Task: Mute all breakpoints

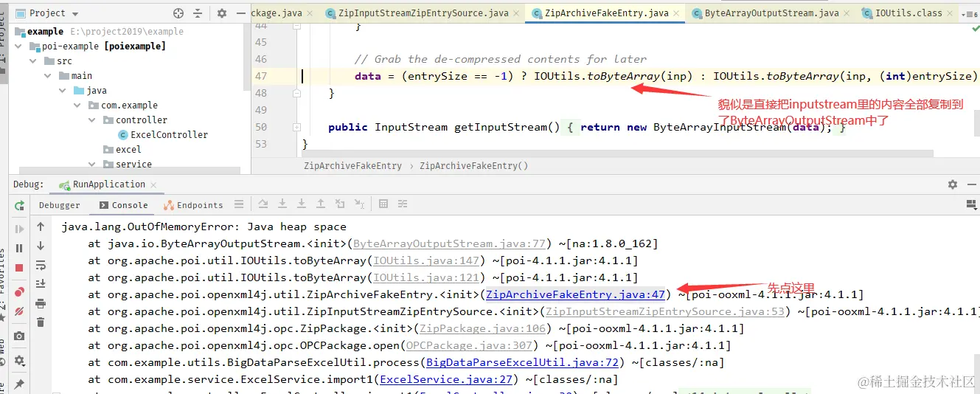Action: [x=19, y=311]
